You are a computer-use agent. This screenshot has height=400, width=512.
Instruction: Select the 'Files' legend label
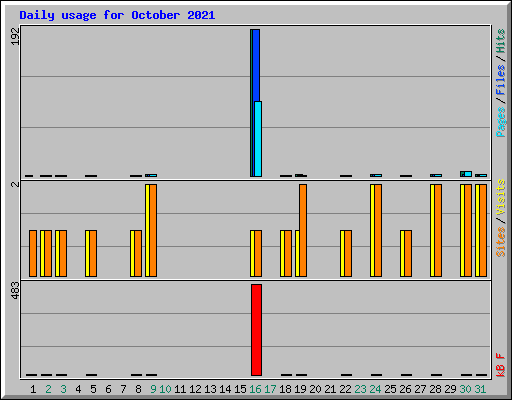(x=500, y=80)
